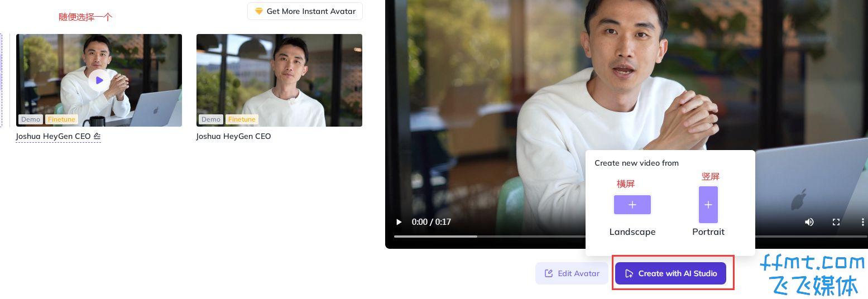Click the Portrait label

point(708,232)
